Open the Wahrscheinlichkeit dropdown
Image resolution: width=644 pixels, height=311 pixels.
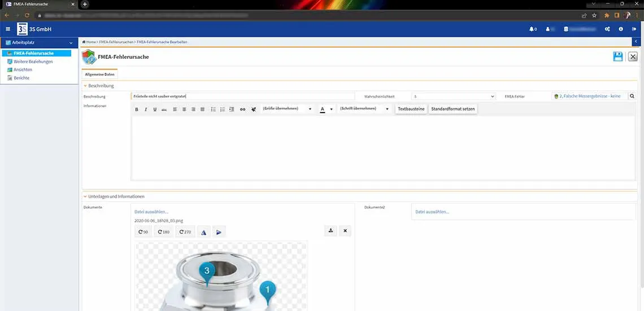(454, 96)
